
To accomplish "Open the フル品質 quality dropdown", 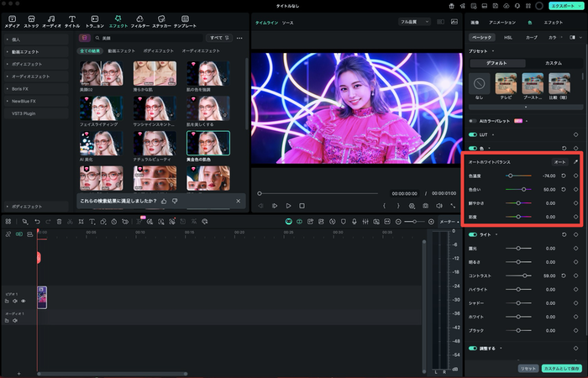I will (414, 22).
